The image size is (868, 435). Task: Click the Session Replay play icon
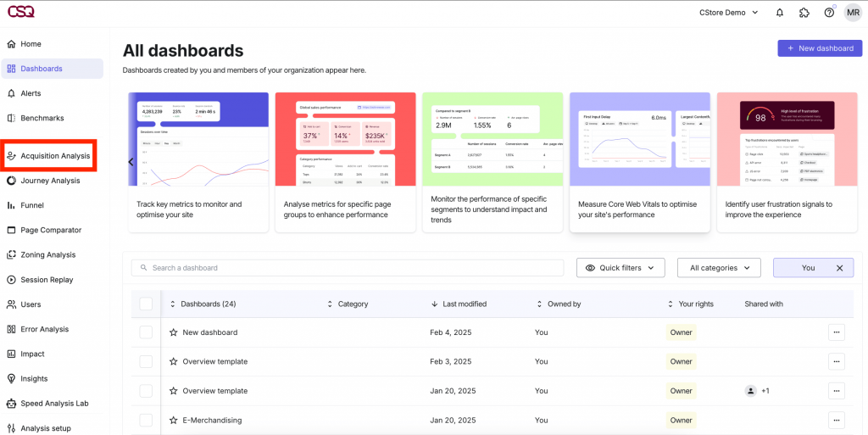click(x=11, y=280)
